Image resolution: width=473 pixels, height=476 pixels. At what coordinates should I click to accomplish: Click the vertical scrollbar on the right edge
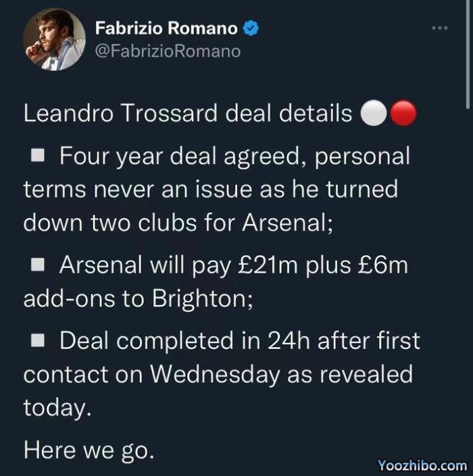(468, 54)
